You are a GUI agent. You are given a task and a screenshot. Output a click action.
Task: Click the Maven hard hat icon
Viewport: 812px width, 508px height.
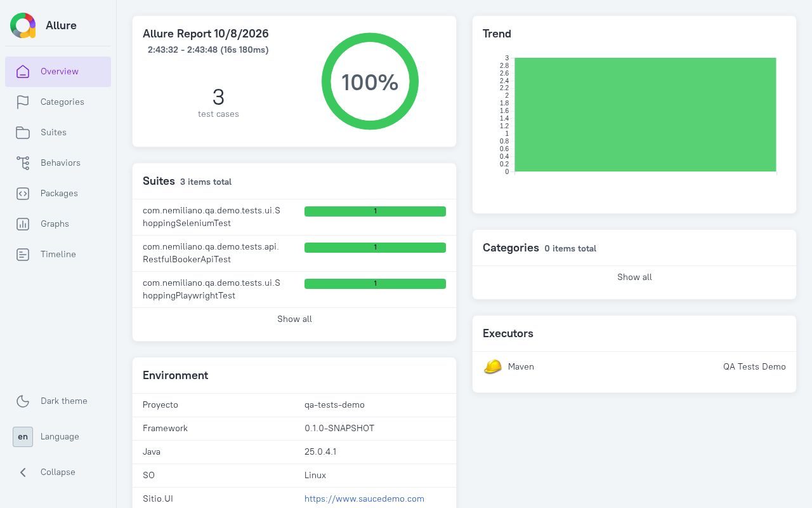click(x=493, y=367)
